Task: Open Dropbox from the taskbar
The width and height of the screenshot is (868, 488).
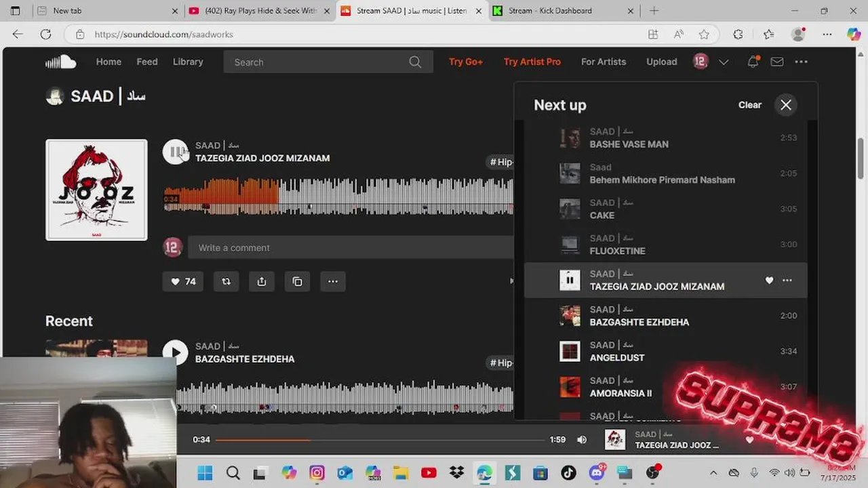Action: tap(456, 472)
